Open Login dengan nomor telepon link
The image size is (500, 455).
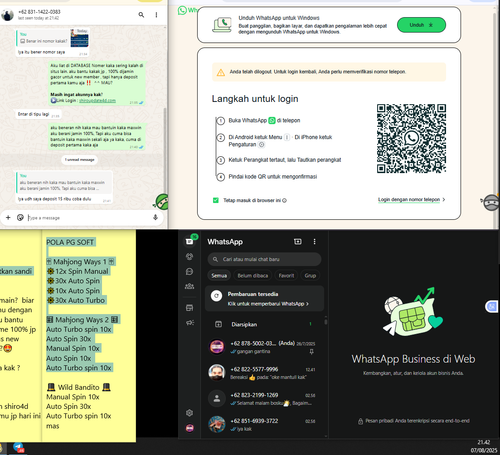(411, 199)
